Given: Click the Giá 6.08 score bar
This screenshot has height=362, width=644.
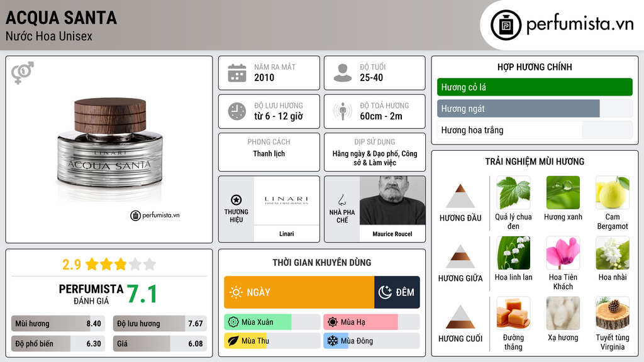Looking at the screenshot, I should [x=160, y=344].
